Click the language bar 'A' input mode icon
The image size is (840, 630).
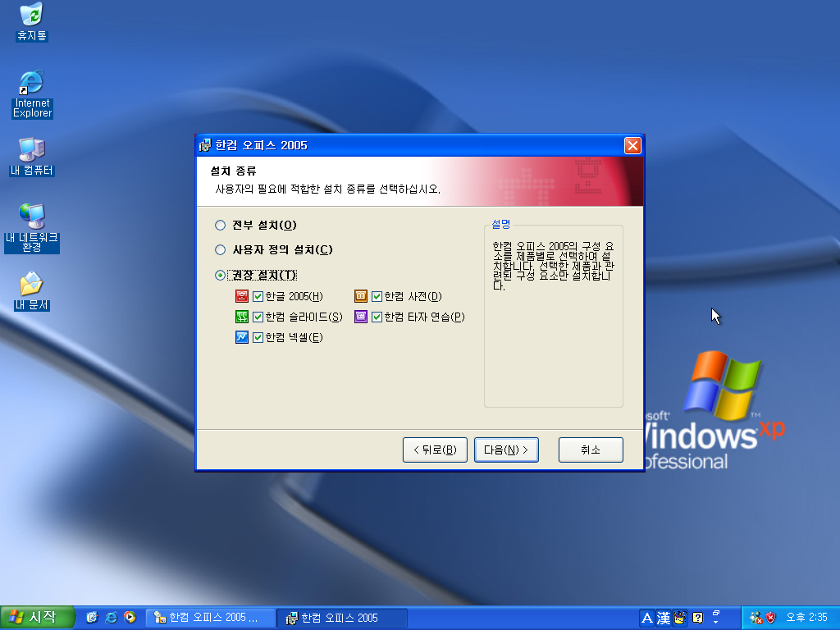click(x=647, y=619)
